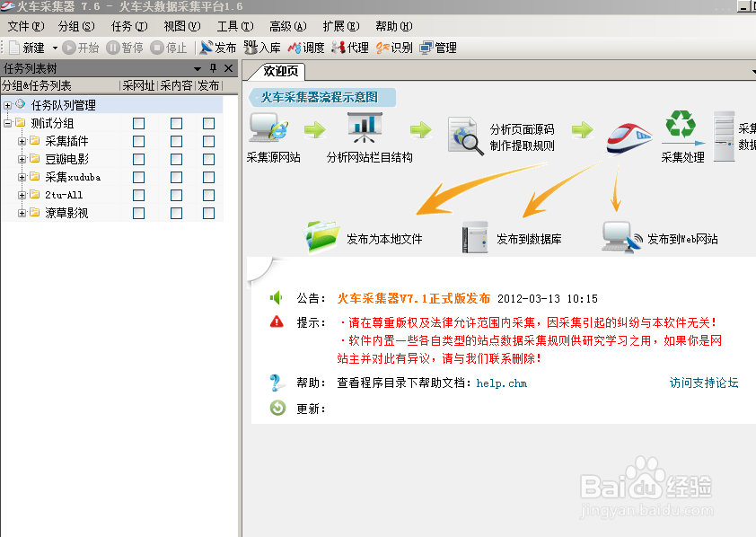The width and height of the screenshot is (756, 537).
Task: Check 发布 checkbox for 潦草影视
Action: (209, 213)
